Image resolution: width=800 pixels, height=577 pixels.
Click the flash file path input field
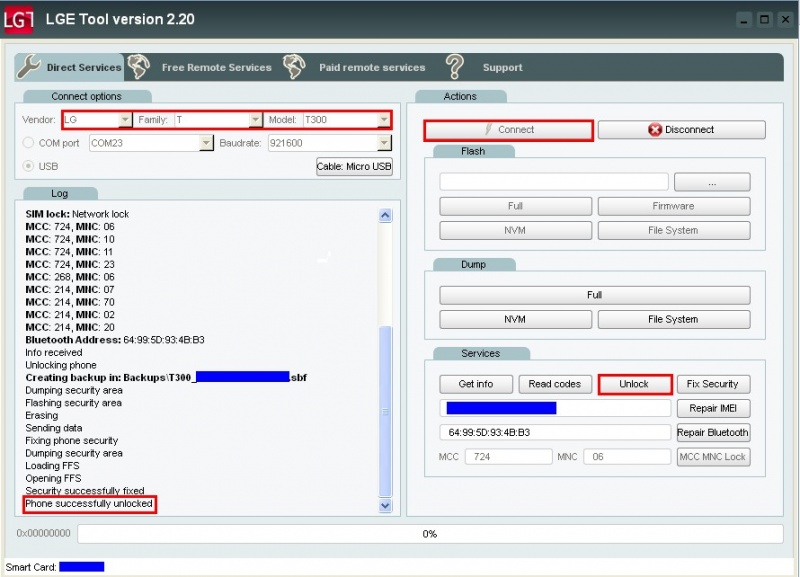coord(554,182)
